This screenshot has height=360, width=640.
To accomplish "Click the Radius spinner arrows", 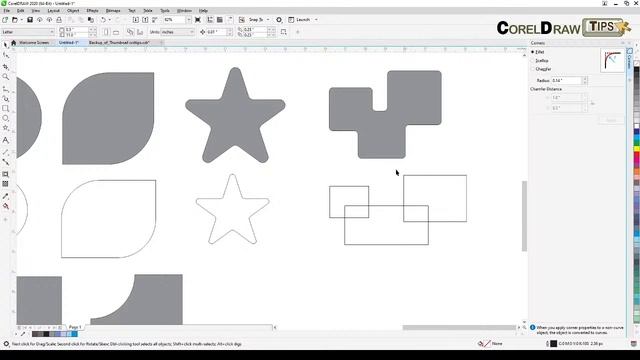I will point(585,80).
